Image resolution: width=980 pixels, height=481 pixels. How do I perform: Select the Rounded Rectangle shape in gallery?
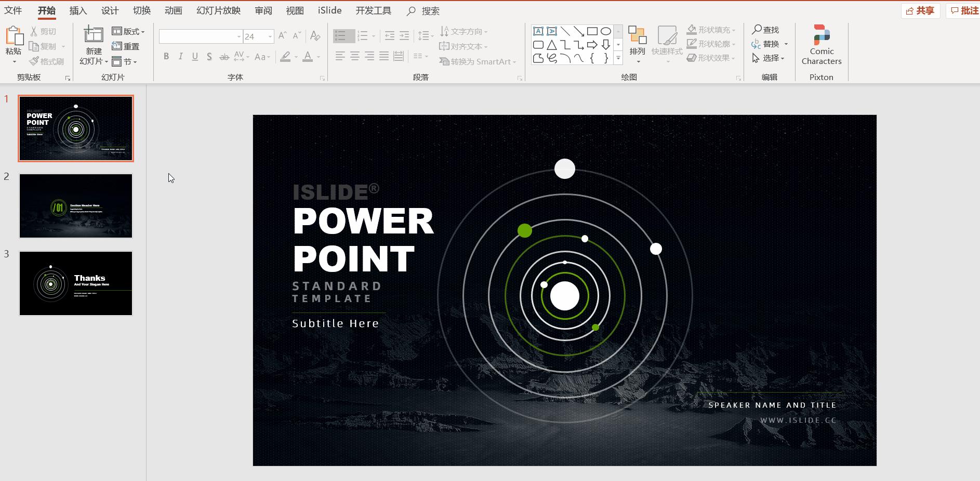coord(538,45)
